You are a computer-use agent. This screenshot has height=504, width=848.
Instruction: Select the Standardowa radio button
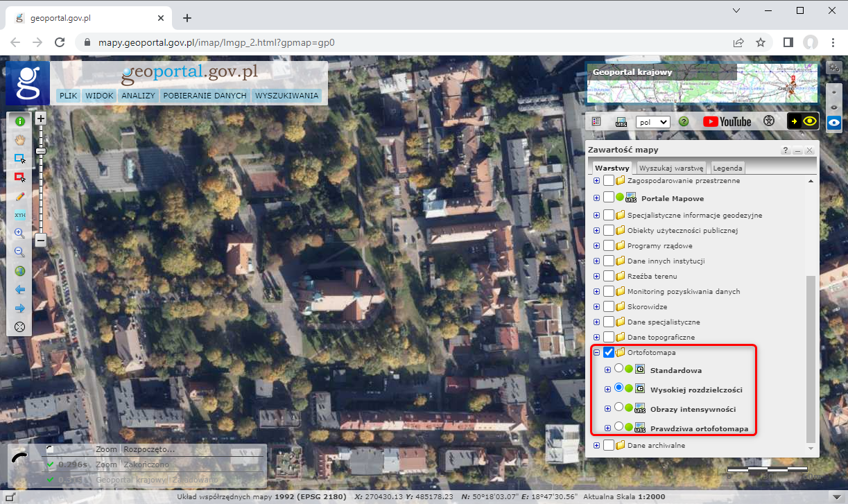(619, 370)
